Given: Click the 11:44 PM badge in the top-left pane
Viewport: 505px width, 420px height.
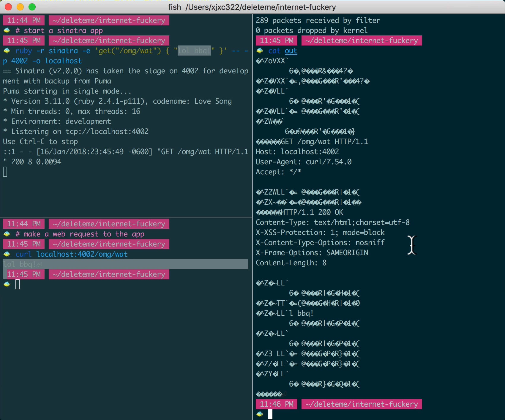Looking at the screenshot, I should coord(23,20).
